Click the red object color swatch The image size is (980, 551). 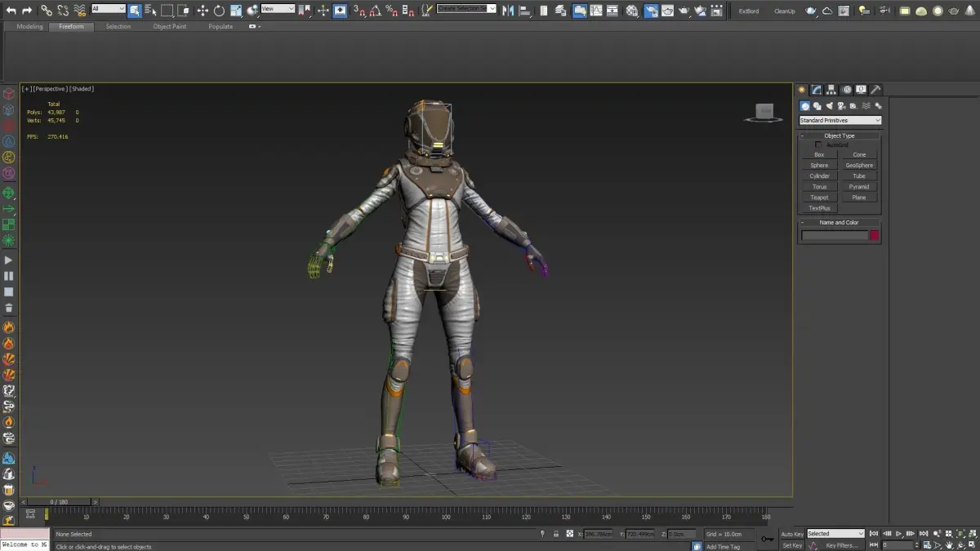click(x=874, y=235)
